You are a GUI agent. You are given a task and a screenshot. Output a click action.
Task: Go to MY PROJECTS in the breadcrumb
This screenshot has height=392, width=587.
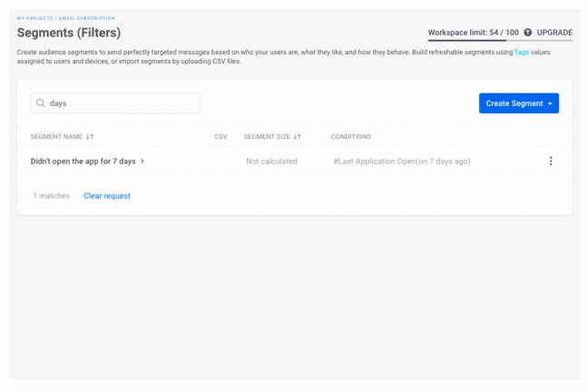click(33, 18)
